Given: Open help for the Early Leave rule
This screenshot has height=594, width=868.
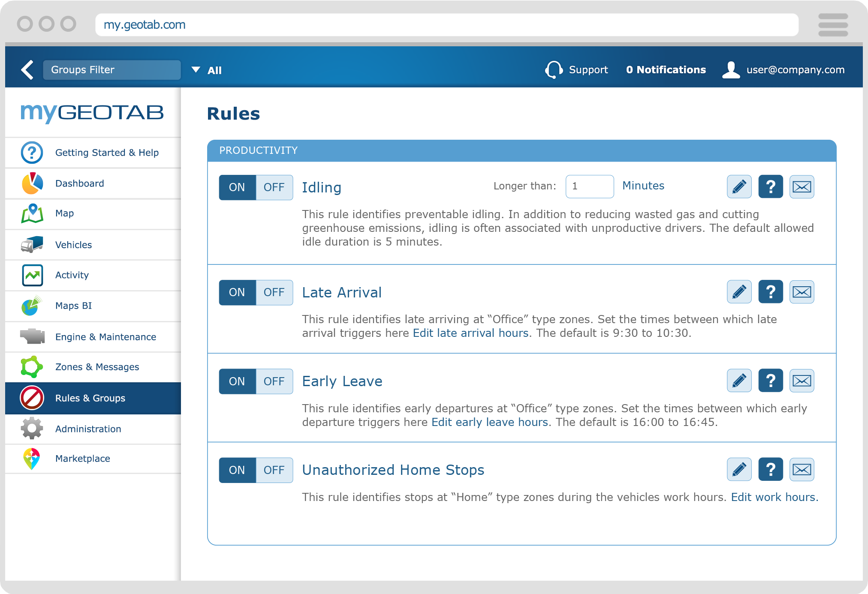Looking at the screenshot, I should (771, 381).
